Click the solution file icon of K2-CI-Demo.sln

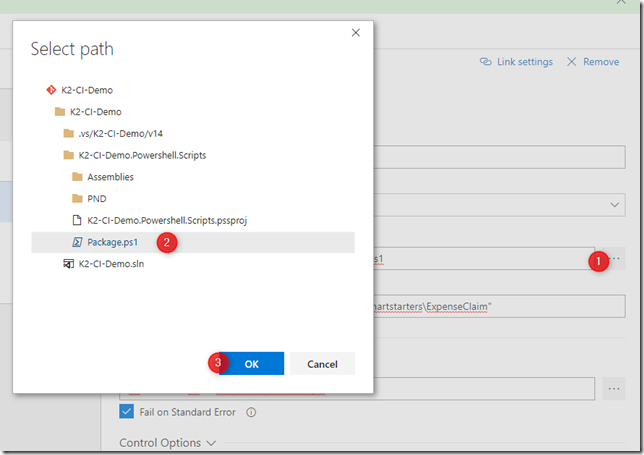coord(68,264)
